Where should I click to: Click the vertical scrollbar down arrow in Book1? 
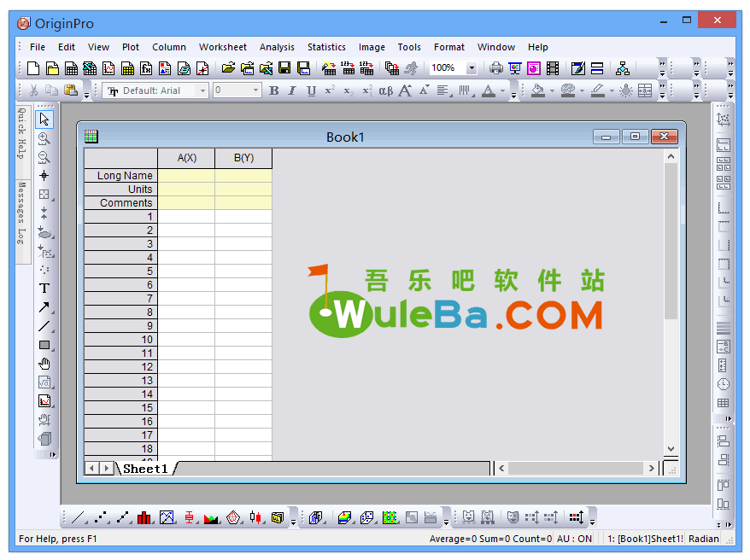point(671,449)
